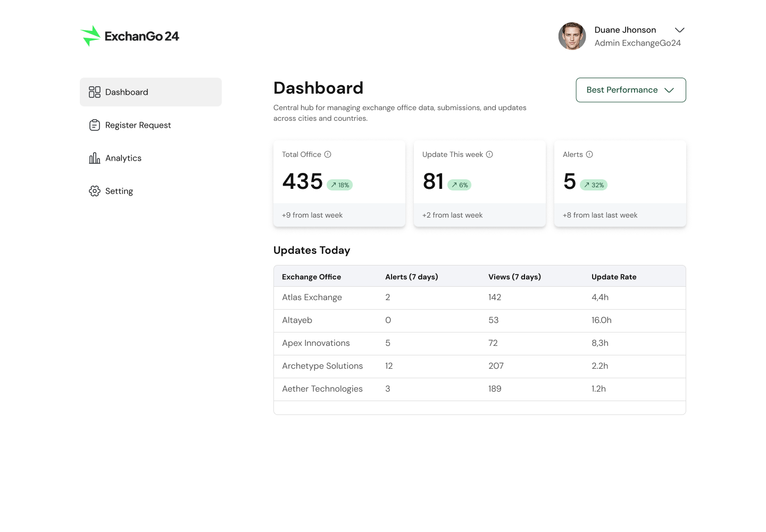766x532 pixels.
Task: Click info icon beside Update This week
Action: [x=489, y=154]
